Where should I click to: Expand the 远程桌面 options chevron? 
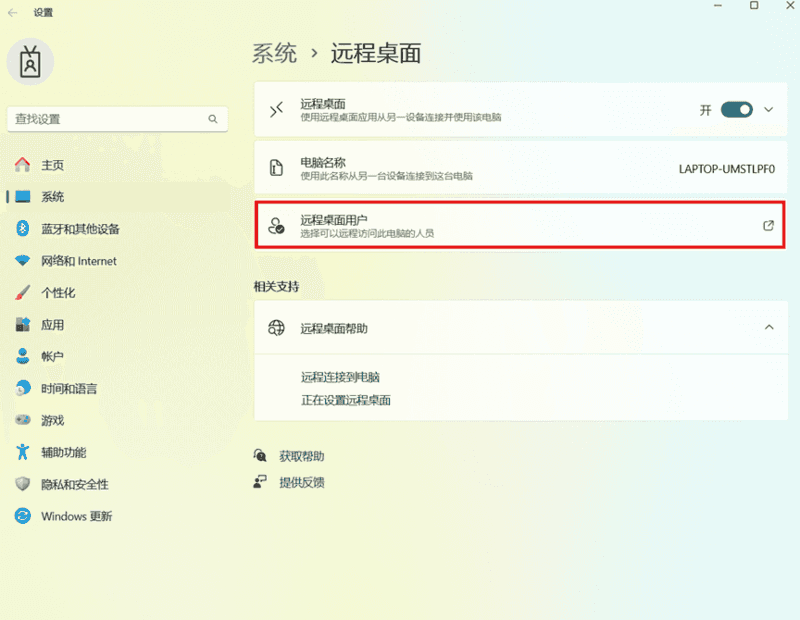point(768,110)
